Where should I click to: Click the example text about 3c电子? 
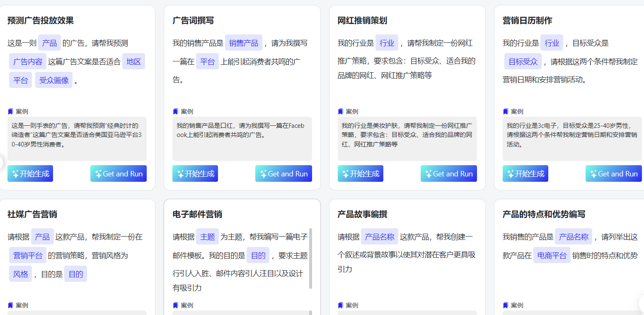pos(572,134)
